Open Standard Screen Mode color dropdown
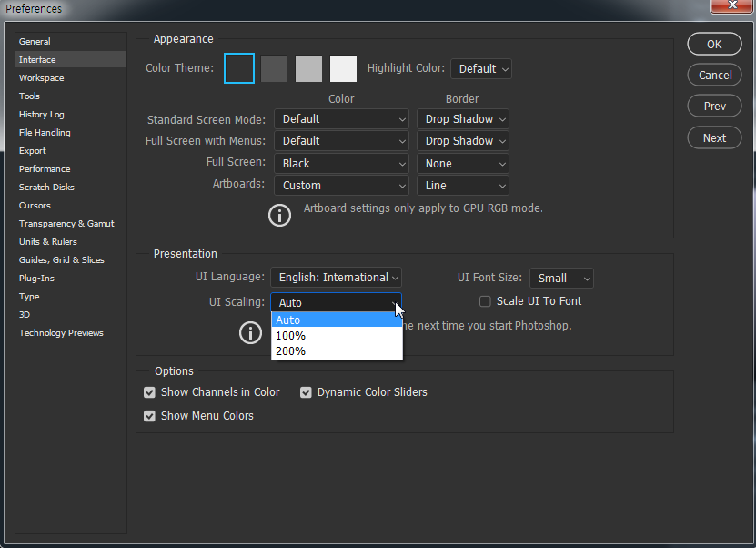 (x=341, y=119)
